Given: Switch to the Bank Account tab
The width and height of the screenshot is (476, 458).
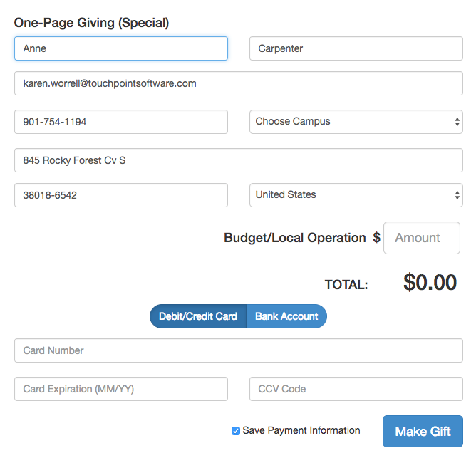Looking at the screenshot, I should coord(286,316).
